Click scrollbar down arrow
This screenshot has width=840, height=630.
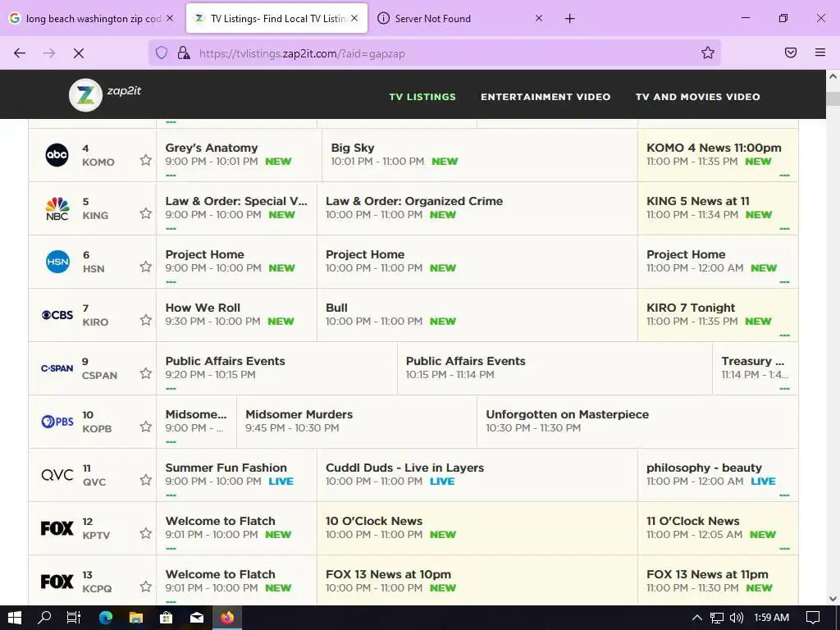pos(833,599)
